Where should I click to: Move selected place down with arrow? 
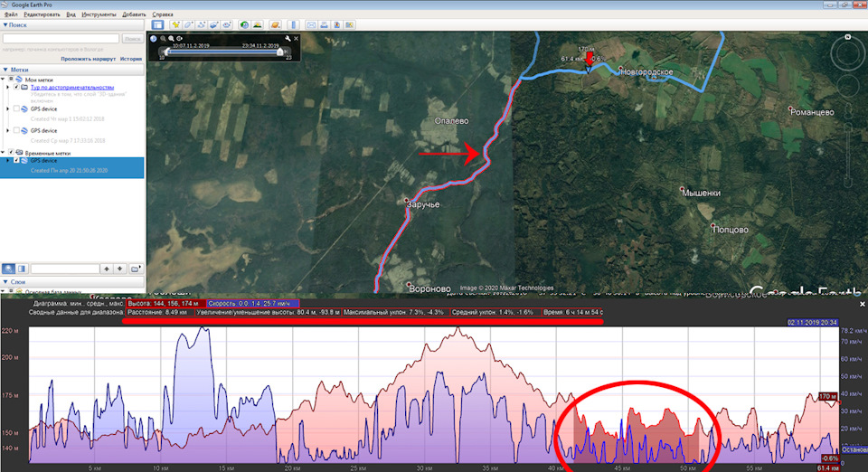(120, 269)
